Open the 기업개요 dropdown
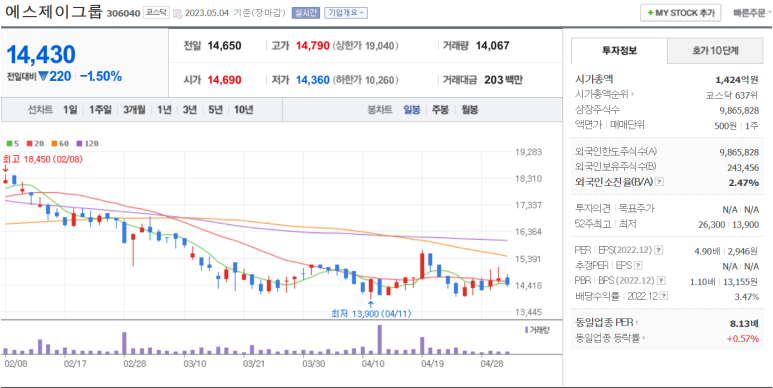 pyautogui.click(x=346, y=13)
